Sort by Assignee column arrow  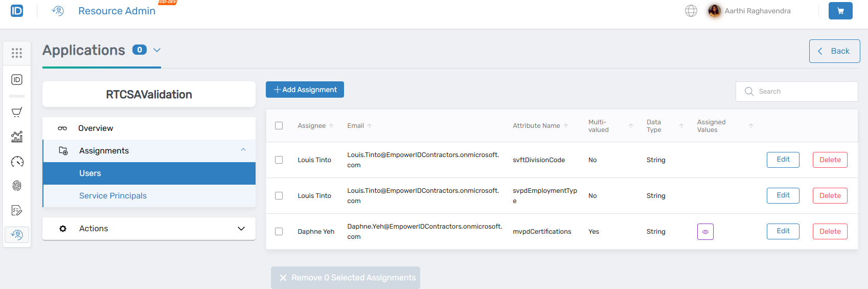point(331,126)
